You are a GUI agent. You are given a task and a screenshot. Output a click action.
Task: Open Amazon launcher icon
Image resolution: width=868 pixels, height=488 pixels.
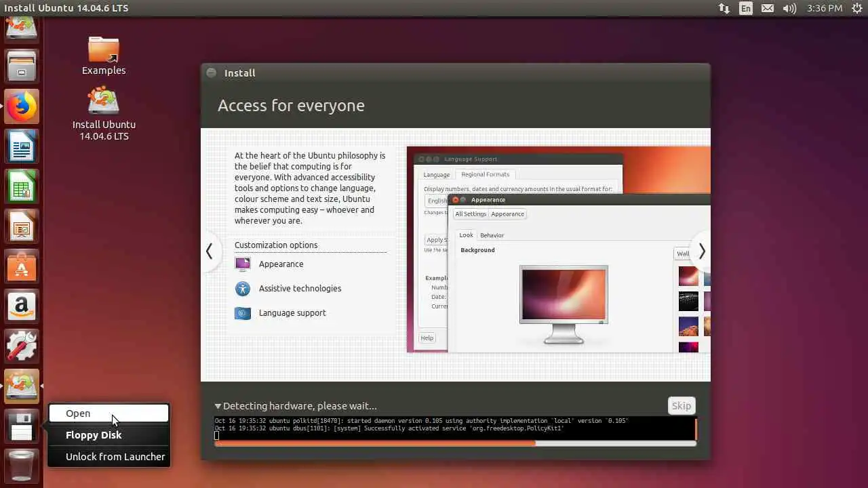[22, 306]
